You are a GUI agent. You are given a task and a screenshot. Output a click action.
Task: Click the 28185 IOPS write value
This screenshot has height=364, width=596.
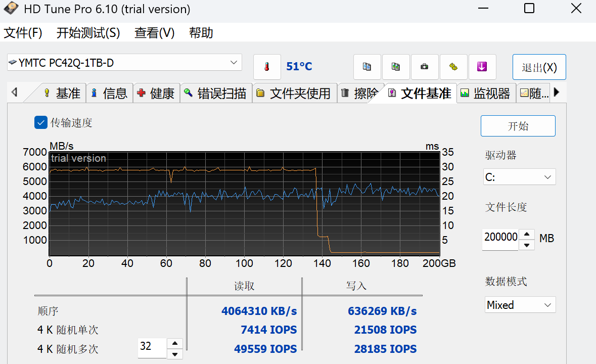pyautogui.click(x=385, y=349)
